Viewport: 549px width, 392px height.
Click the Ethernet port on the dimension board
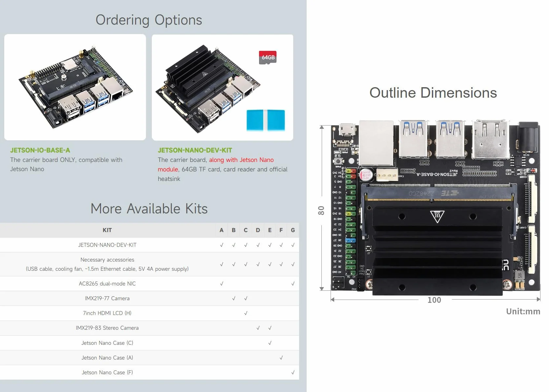coord(376,143)
